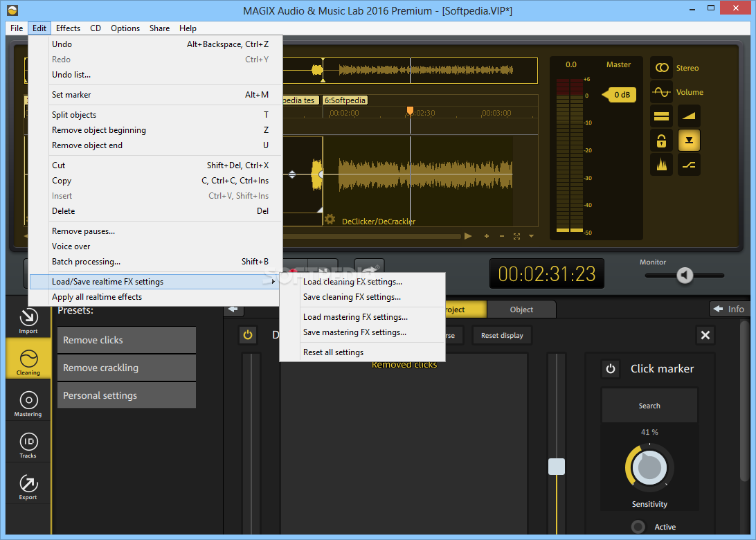Image resolution: width=756 pixels, height=540 pixels.
Task: Choose Undo from Edit menu
Action: tap(155, 44)
